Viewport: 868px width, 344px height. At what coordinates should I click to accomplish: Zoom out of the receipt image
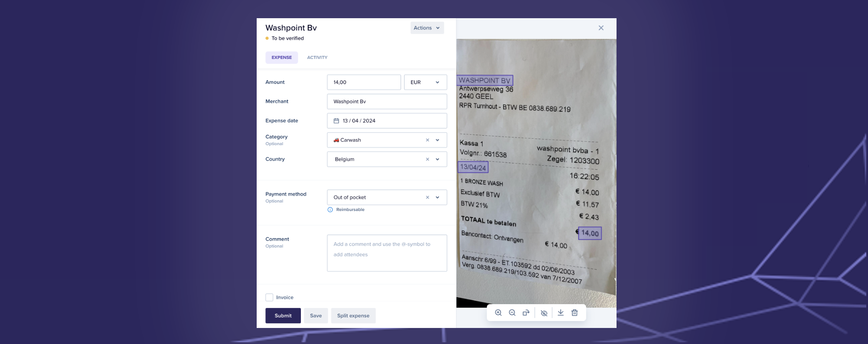[x=512, y=313]
